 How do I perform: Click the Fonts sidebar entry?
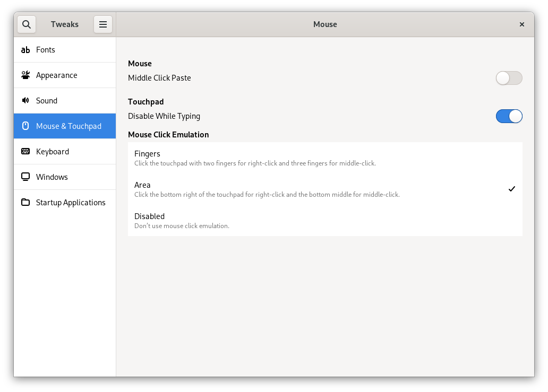(45, 49)
